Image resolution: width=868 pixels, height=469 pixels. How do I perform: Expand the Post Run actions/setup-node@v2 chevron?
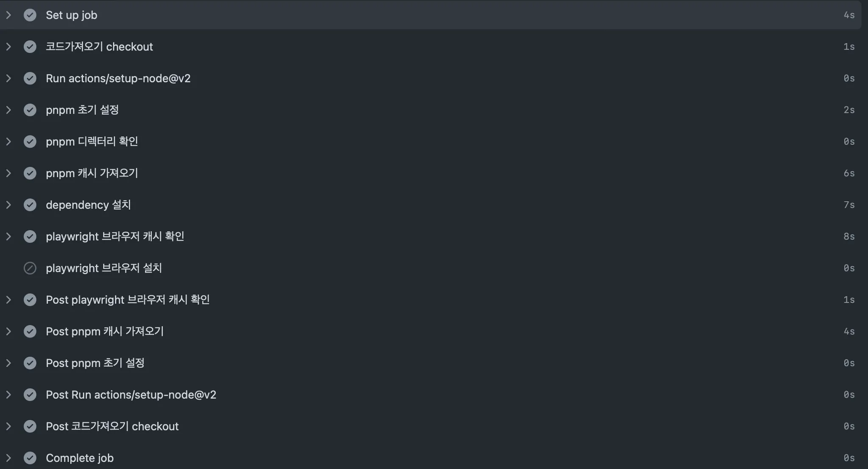pos(8,395)
